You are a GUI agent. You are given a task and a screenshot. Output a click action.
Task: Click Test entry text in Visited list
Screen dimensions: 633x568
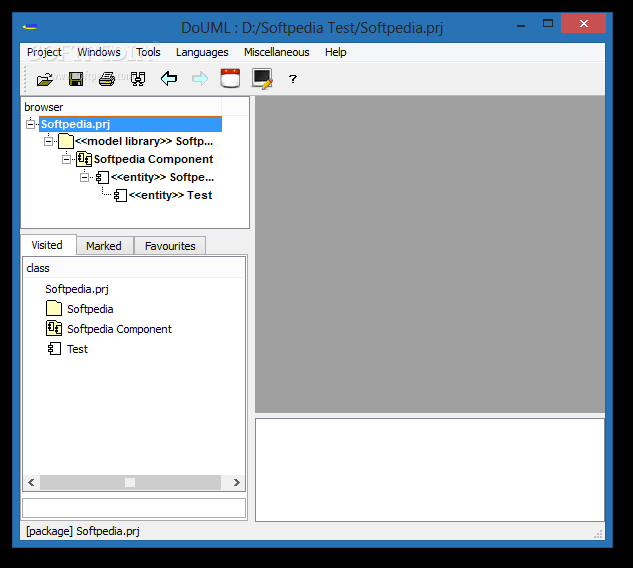[77, 349]
